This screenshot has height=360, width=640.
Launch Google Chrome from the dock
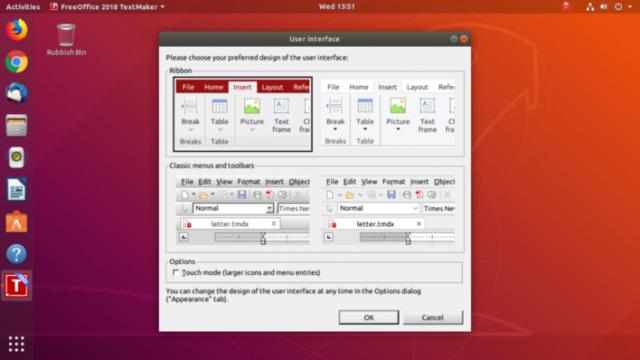pyautogui.click(x=16, y=62)
